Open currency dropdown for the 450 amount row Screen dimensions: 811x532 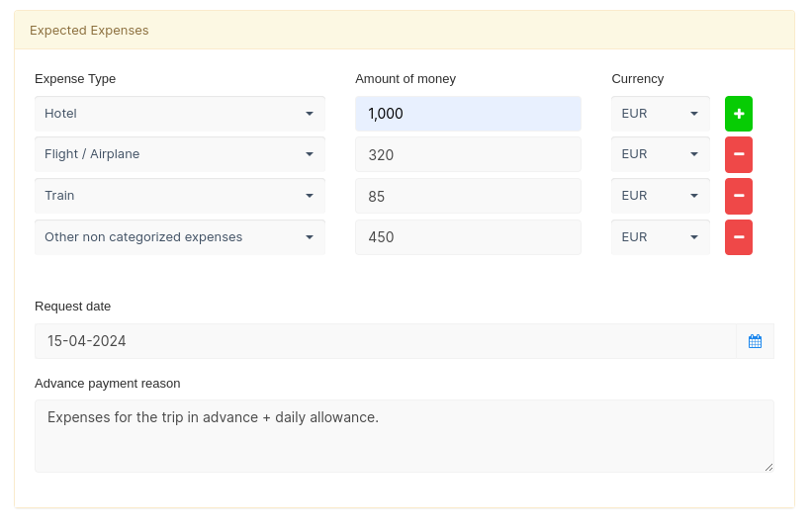[660, 237]
